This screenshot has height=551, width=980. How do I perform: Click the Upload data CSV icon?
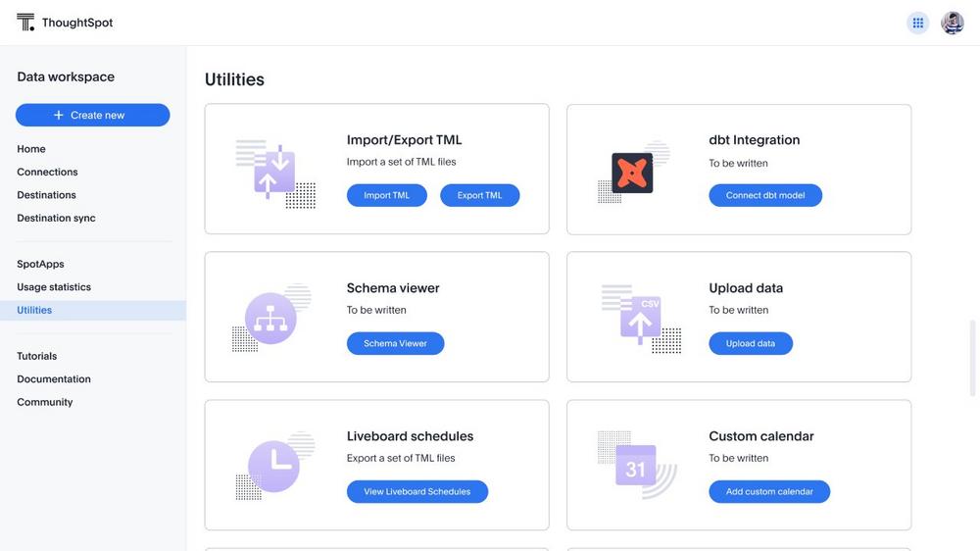tap(641, 320)
